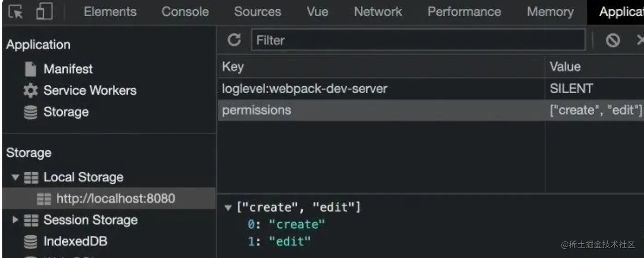Click the Application section heading in sidebar
This screenshot has width=644, height=258.
38,45
